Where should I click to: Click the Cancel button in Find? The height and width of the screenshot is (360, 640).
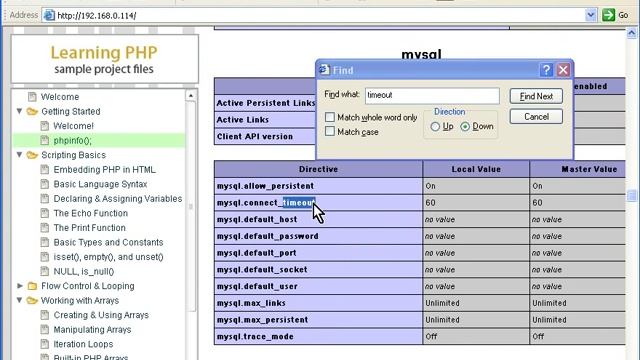(536, 117)
